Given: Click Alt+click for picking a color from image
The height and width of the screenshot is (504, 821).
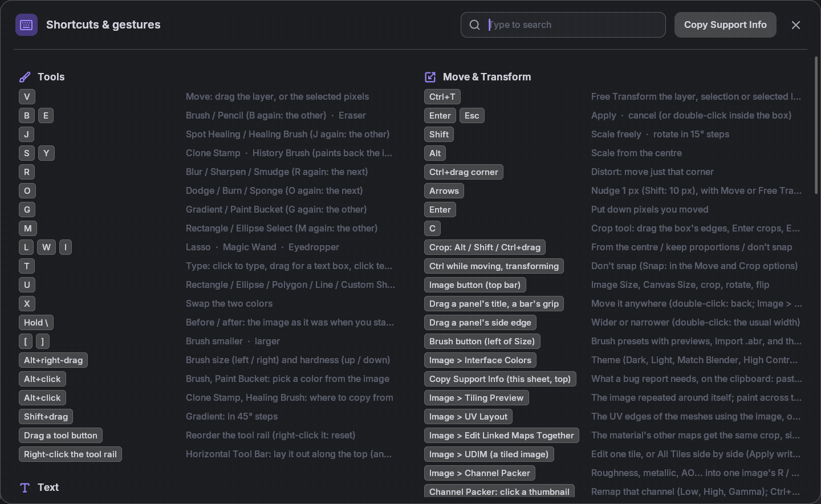Looking at the screenshot, I should tap(42, 379).
